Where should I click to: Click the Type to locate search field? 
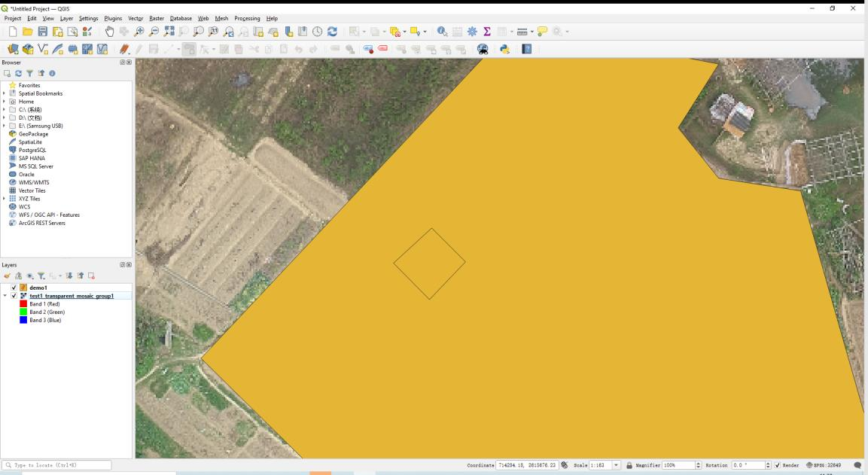pos(60,465)
